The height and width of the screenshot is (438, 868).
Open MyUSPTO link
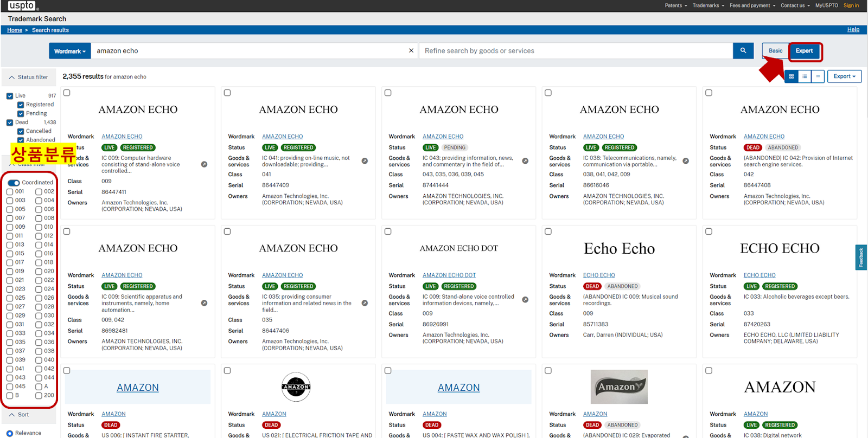coord(826,5)
